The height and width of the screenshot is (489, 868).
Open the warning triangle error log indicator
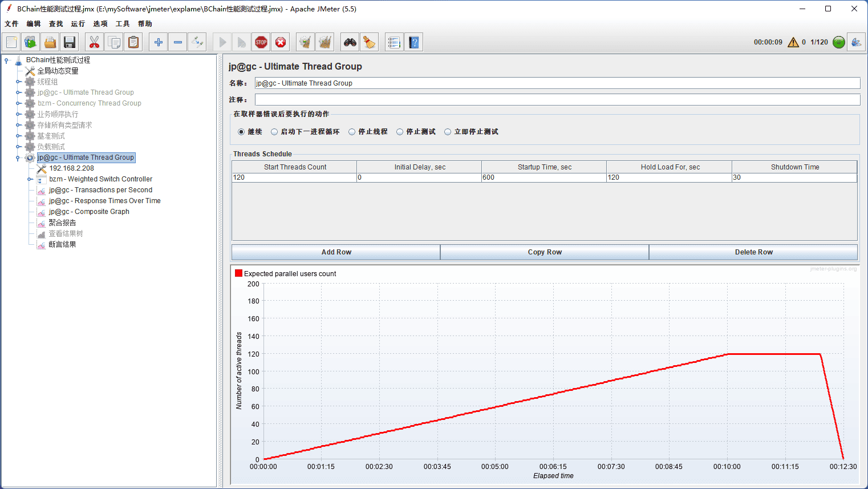point(793,42)
